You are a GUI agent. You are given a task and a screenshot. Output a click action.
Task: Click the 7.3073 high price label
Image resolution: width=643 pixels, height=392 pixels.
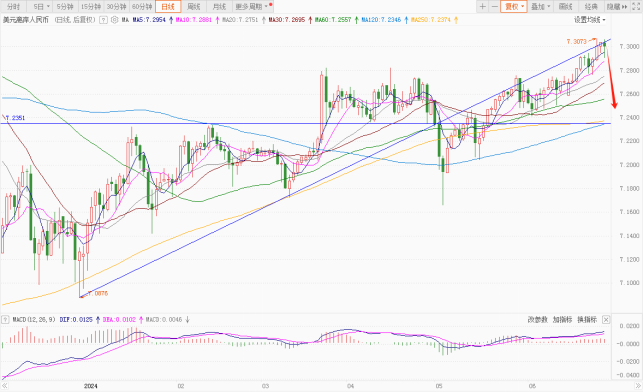[577, 41]
